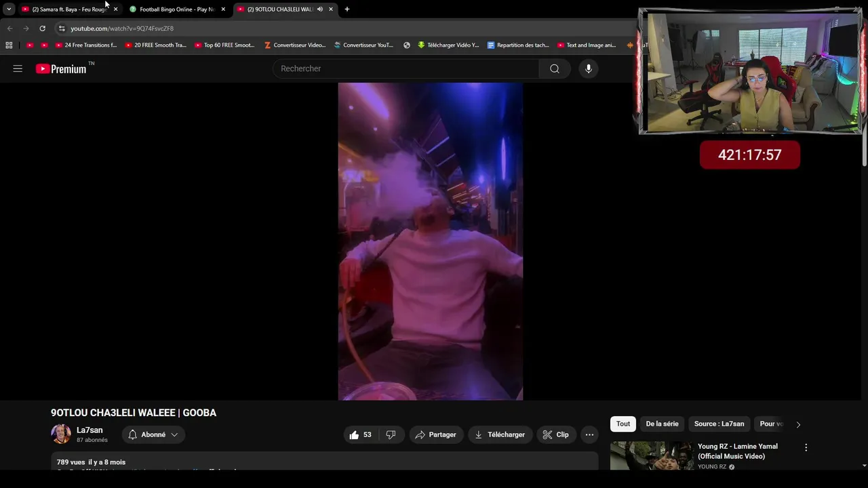Click the Partager share button

[x=435, y=434]
